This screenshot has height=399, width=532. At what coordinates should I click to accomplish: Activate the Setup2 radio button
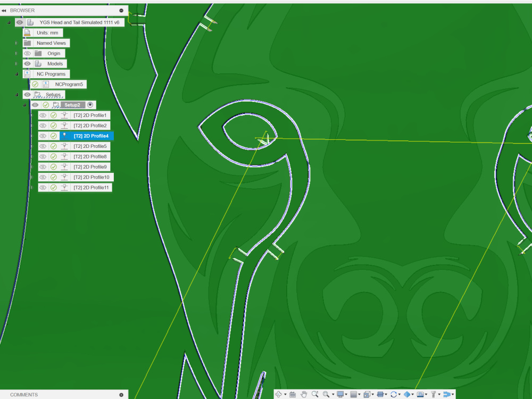[x=90, y=105]
